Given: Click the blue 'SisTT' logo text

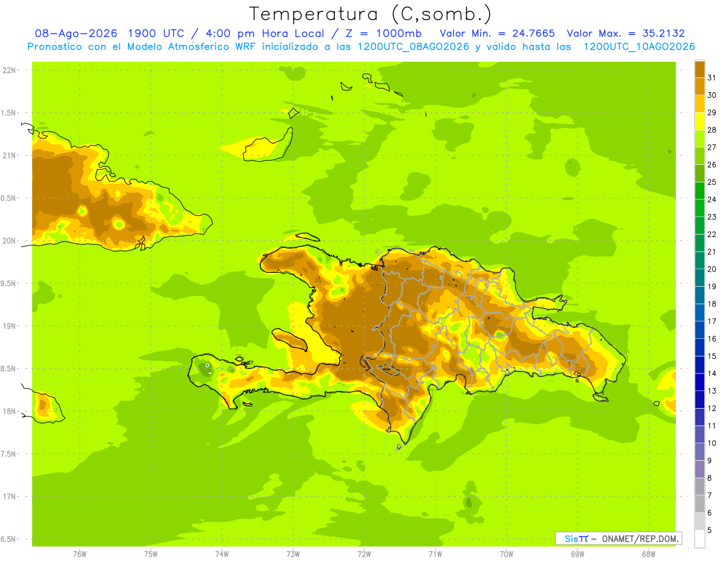Looking at the screenshot, I should pyautogui.click(x=576, y=538).
